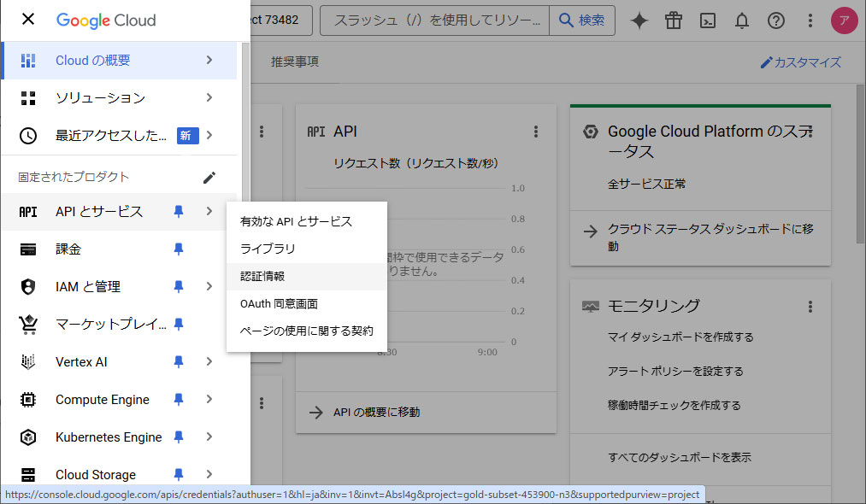Image resolution: width=866 pixels, height=504 pixels.
Task: Click 稼働時間チェックを作成する link
Action: click(675, 406)
